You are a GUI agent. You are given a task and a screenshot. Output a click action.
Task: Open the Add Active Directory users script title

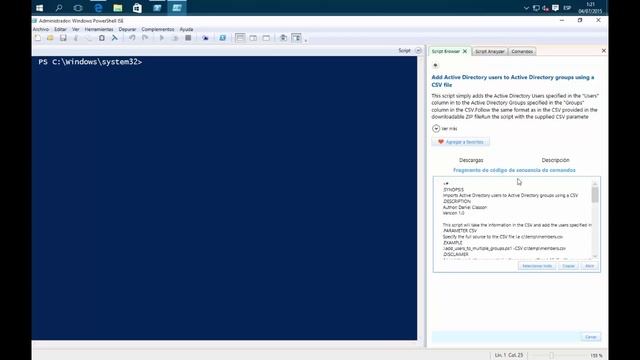coord(513,81)
